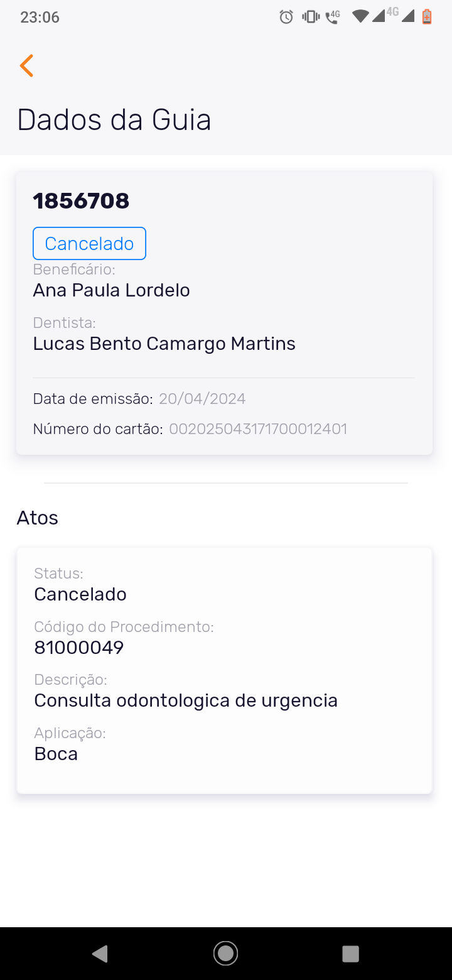Tap procedure code 81000049
The height and width of the screenshot is (980, 452).
coord(79,648)
